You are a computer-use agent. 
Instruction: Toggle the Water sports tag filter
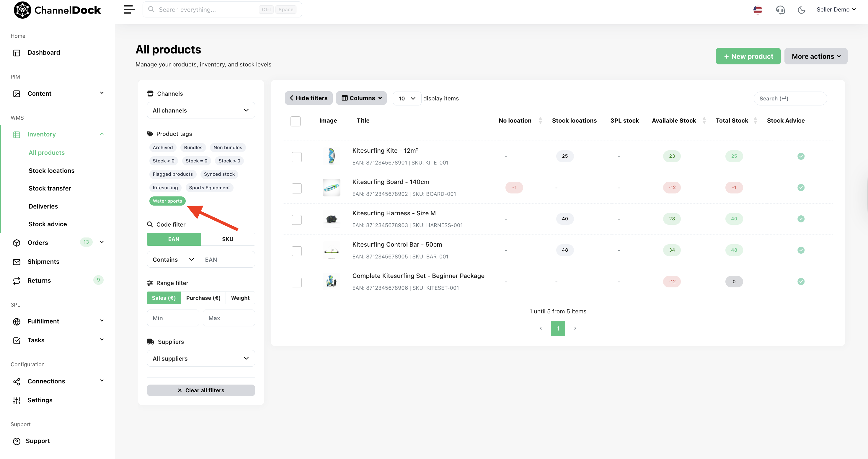tap(167, 201)
